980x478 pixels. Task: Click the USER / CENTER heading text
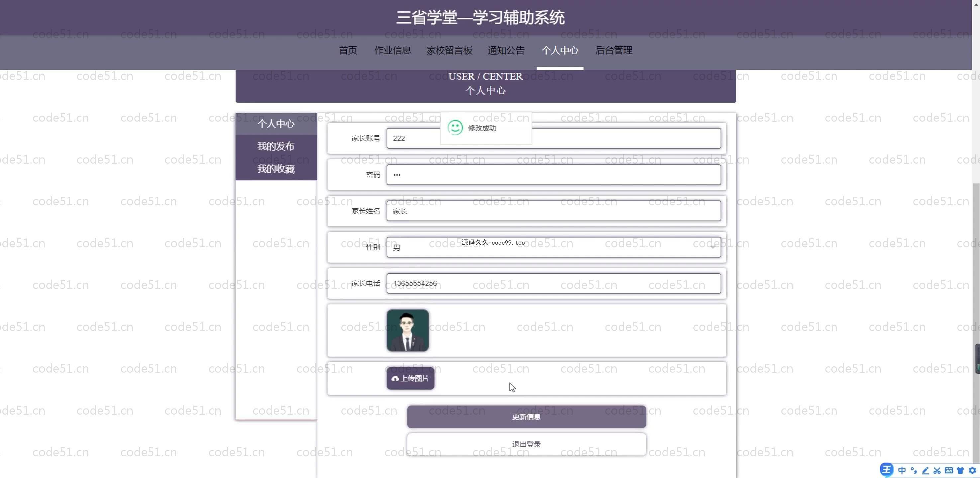click(x=485, y=76)
